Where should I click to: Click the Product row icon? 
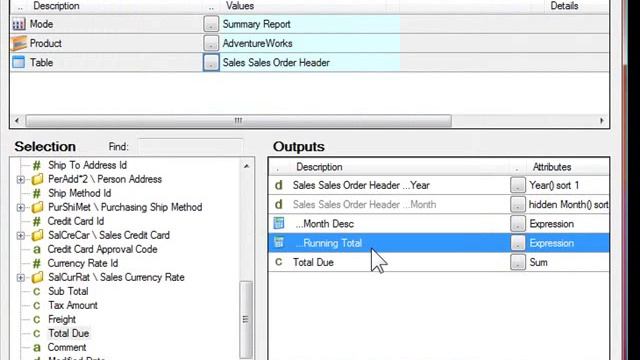(18, 43)
